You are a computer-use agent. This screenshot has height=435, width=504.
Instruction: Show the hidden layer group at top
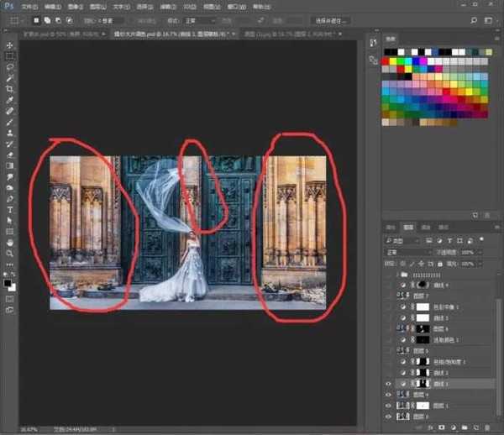pyautogui.click(x=387, y=275)
